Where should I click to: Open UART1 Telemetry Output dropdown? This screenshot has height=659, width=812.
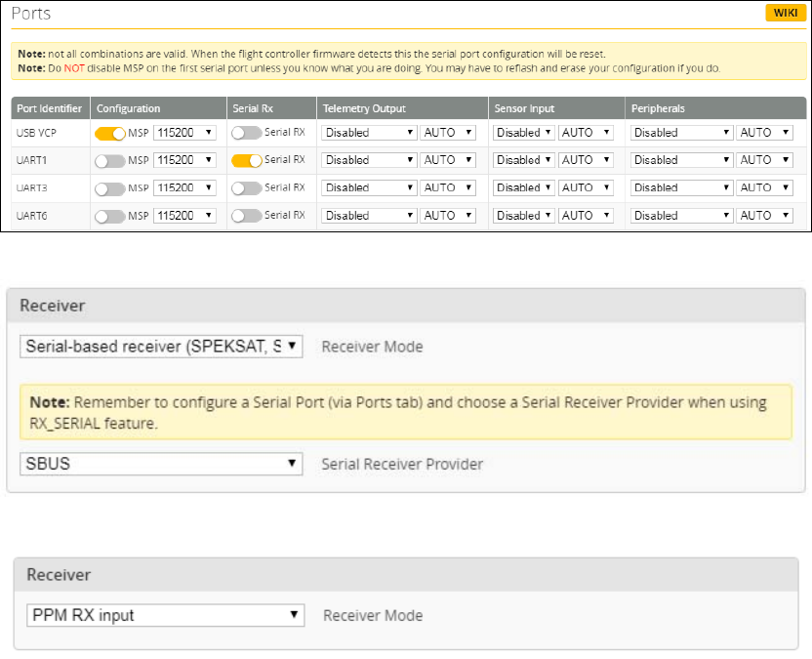tap(369, 159)
